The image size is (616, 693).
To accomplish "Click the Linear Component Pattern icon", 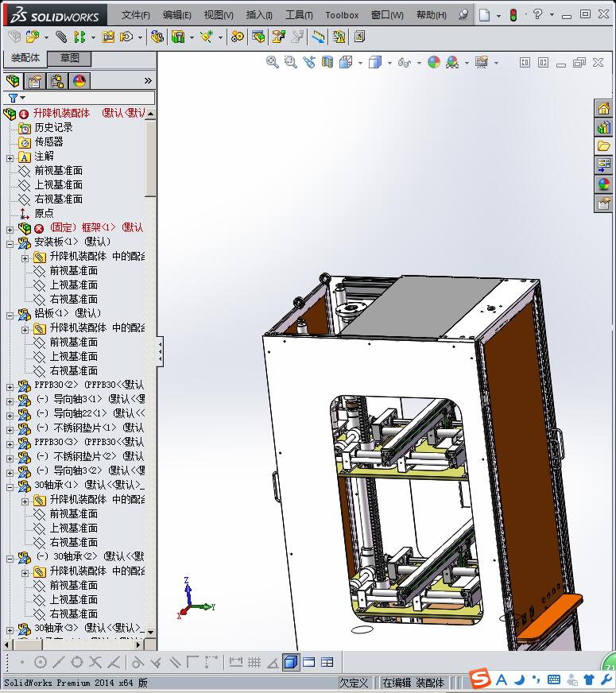I will 79,37.
